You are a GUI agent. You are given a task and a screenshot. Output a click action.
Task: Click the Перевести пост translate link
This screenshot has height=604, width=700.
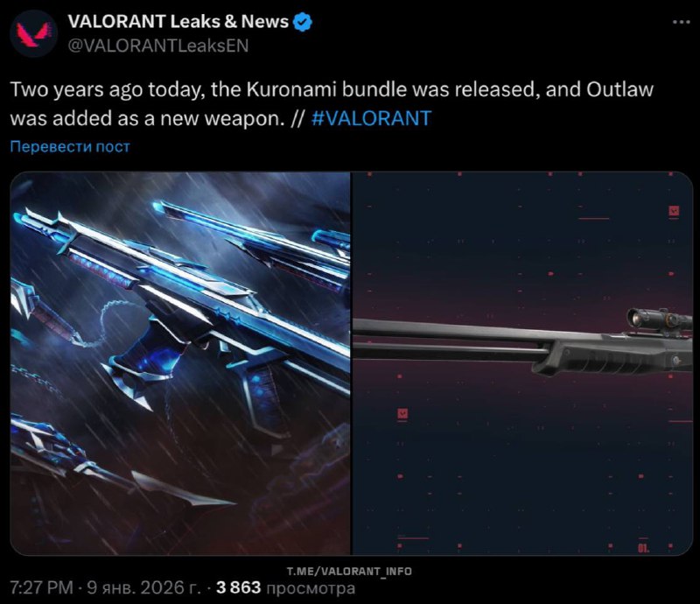point(70,146)
